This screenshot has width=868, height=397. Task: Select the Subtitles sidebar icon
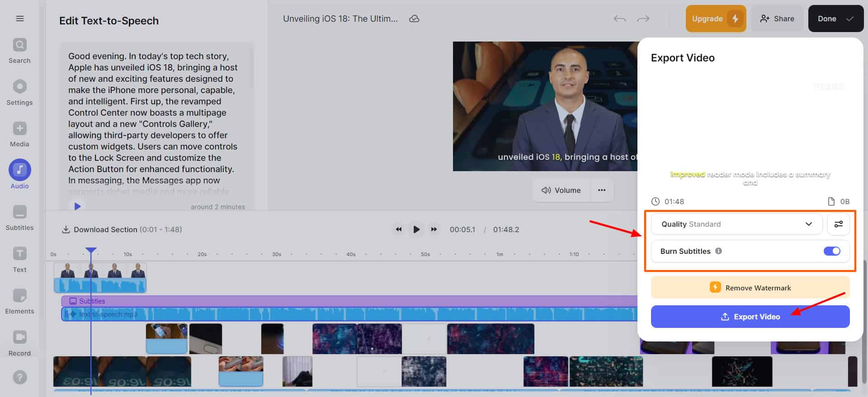19,212
